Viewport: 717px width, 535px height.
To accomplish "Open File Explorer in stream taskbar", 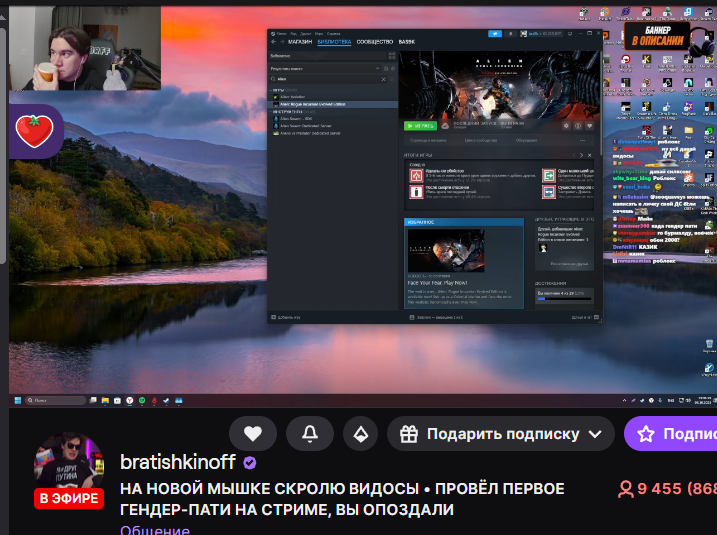I will [x=105, y=401].
